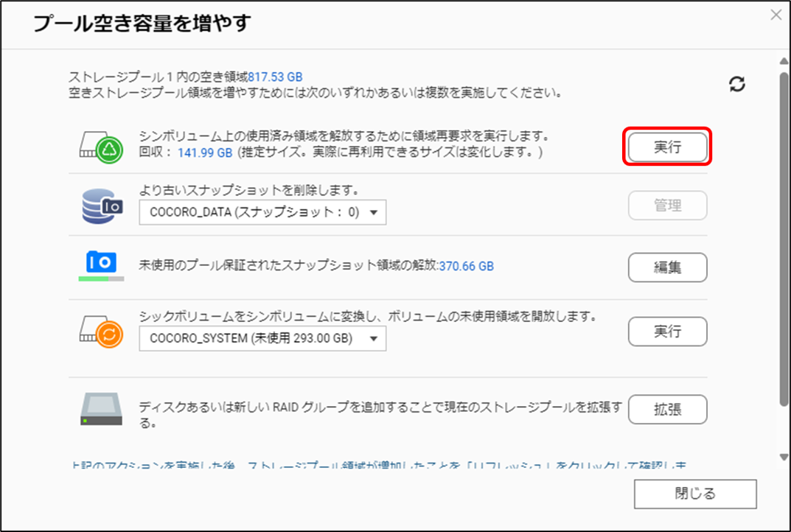The width and height of the screenshot is (791, 532).
Task: Click the vertical scrollbar thumb
Action: point(784,236)
